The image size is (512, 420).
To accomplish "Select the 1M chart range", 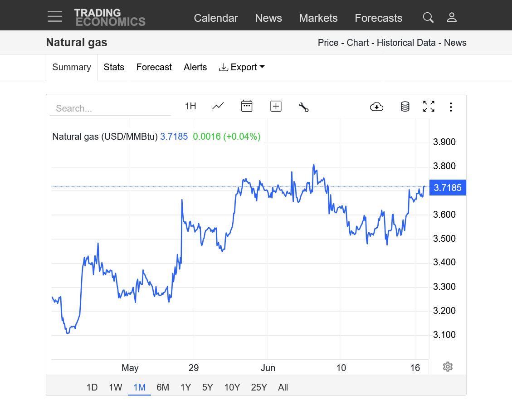I will 139,387.
